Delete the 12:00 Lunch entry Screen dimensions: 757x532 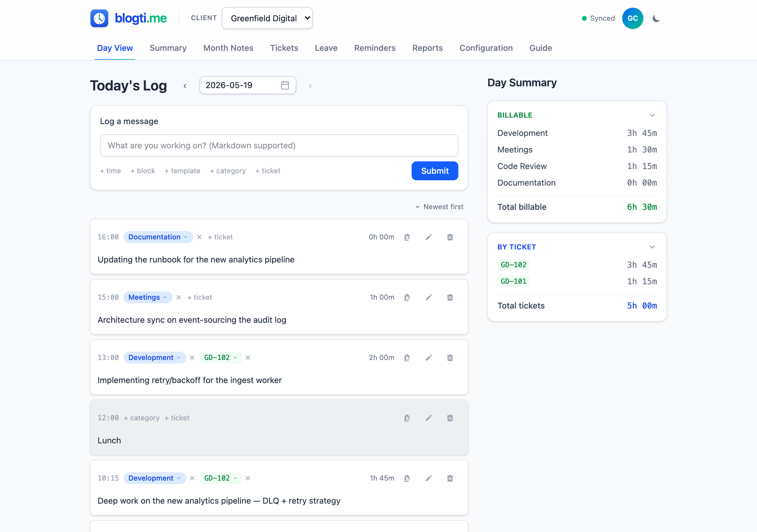click(450, 418)
